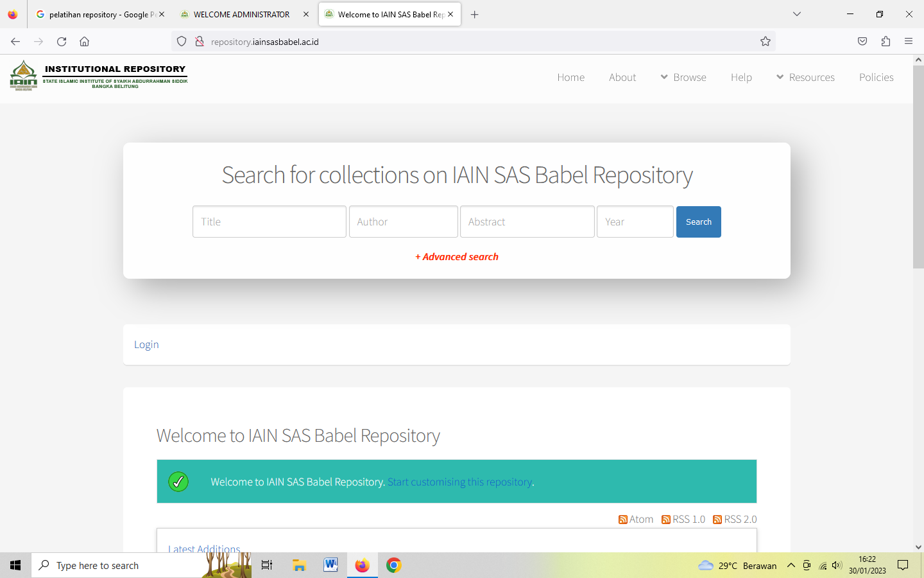Screen dimensions: 924x578
Task: Click the IAIN Institutional Repository logo
Action: tap(99, 76)
